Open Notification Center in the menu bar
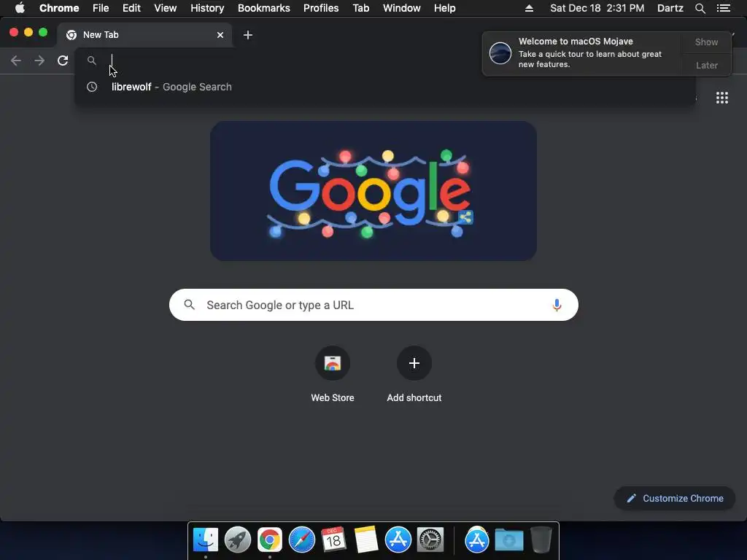The image size is (747, 560). point(723,8)
